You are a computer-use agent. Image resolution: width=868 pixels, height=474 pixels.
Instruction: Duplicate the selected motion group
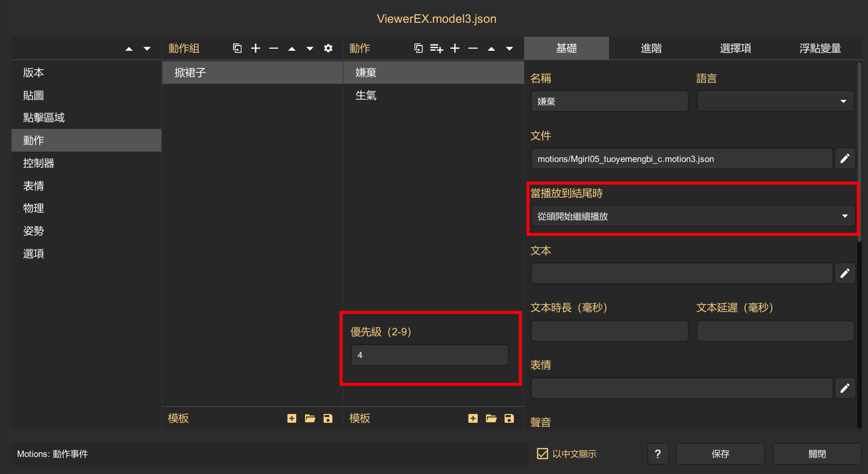237,48
